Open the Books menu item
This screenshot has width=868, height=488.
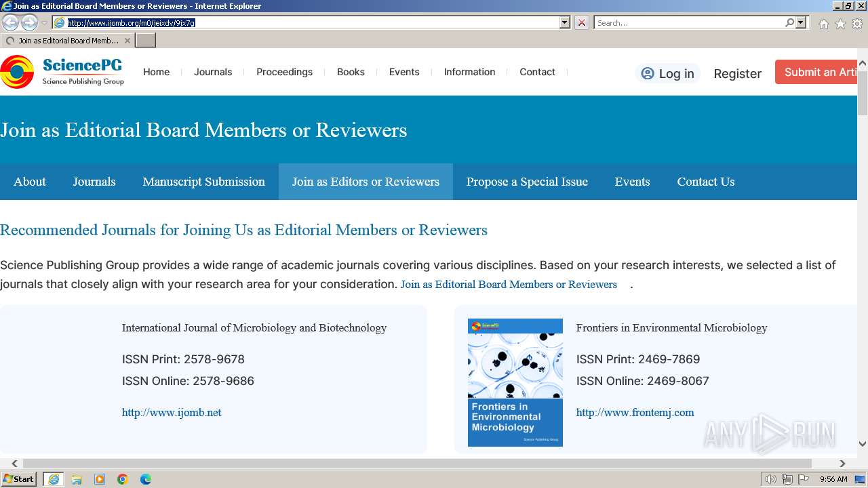pos(351,72)
